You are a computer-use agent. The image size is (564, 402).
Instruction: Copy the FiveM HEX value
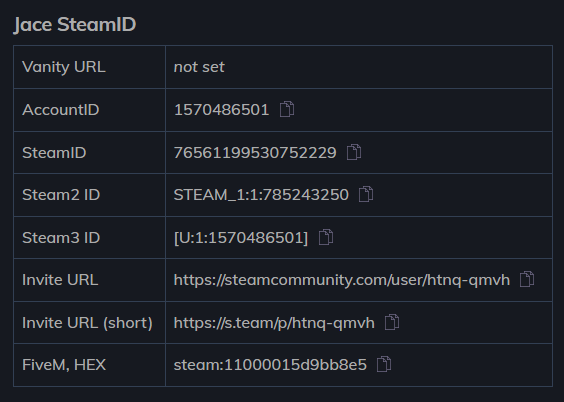384,364
